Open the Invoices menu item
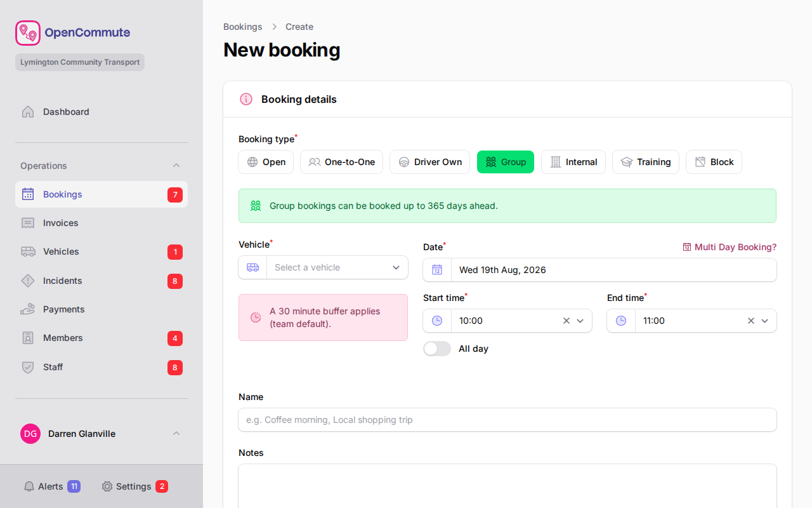Viewport: 812px width, 508px height. pos(101,223)
